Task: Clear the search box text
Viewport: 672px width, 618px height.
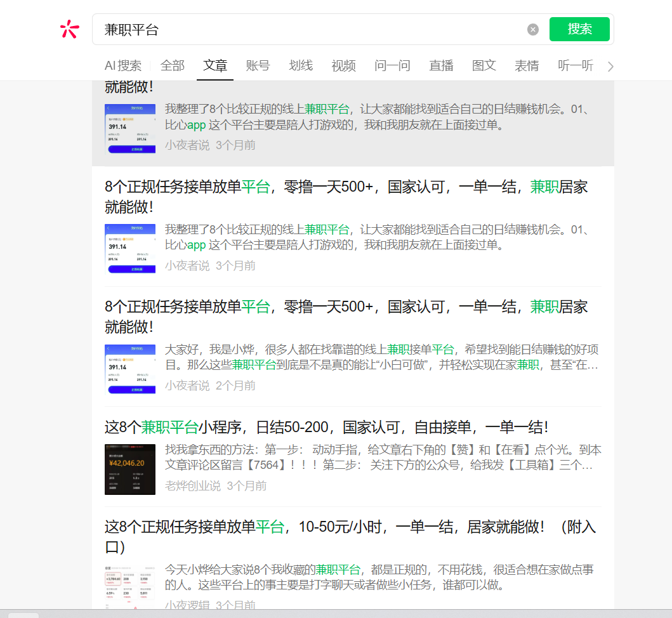Action: (533, 30)
